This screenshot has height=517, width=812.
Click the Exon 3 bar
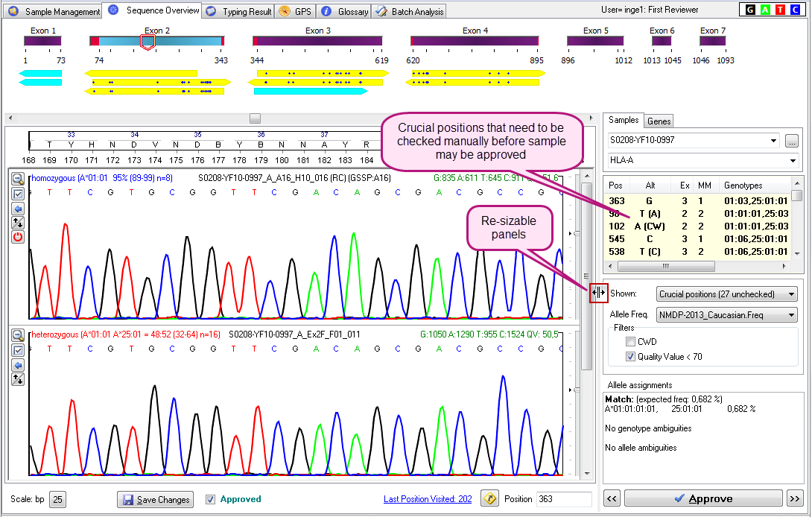[x=317, y=41]
